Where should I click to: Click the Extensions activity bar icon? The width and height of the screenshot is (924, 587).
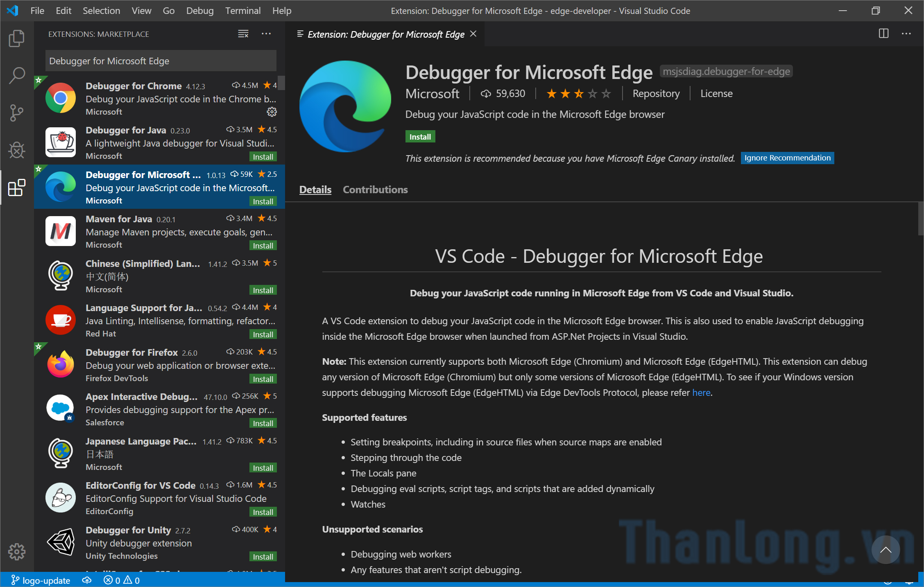[x=17, y=188]
